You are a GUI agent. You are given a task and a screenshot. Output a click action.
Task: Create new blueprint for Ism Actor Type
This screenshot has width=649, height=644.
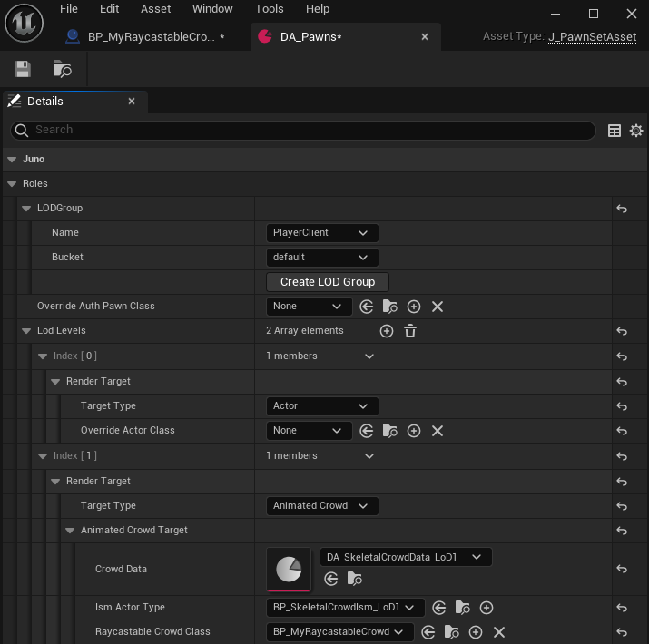click(x=487, y=608)
